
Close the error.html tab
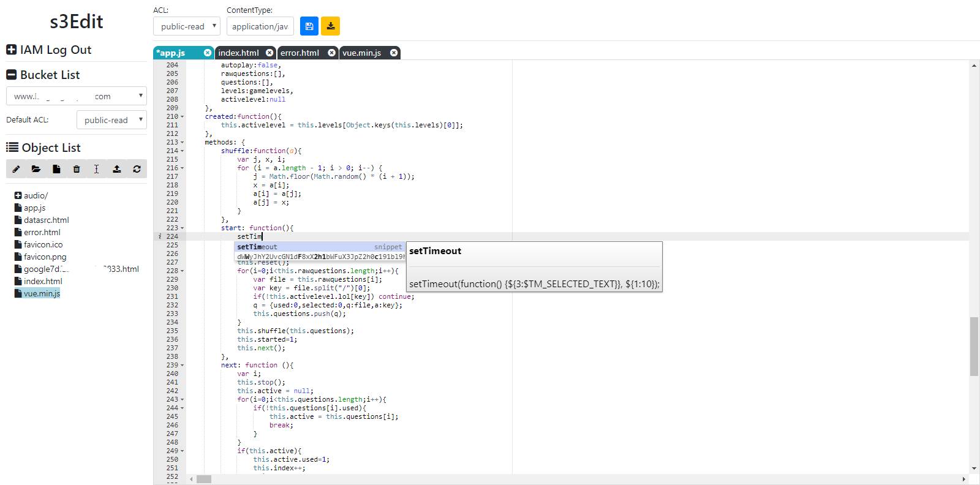tap(331, 53)
